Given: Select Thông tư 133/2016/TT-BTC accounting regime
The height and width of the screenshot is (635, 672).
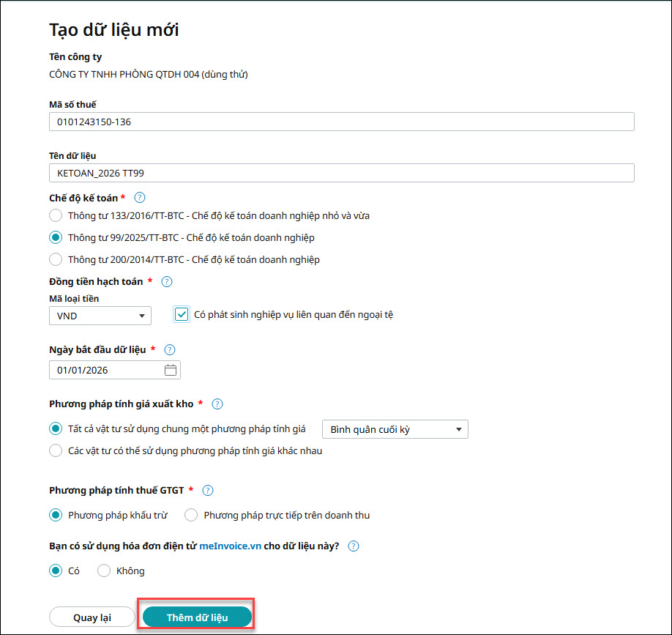Looking at the screenshot, I should pos(56,215).
